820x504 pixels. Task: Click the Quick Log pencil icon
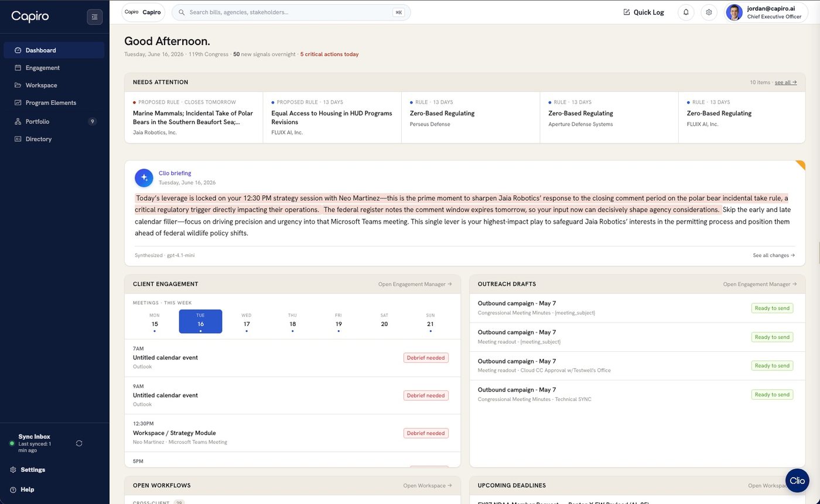tap(627, 12)
